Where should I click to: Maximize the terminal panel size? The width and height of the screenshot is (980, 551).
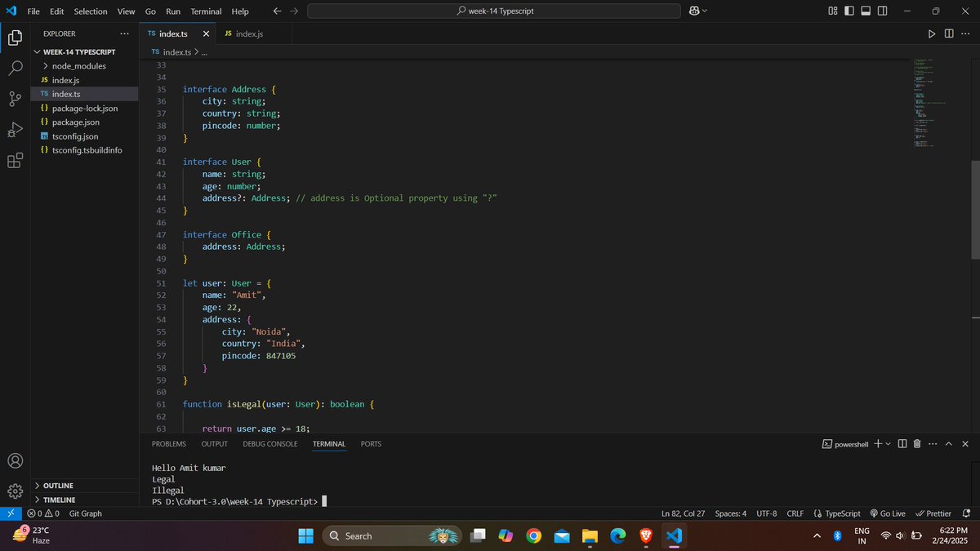949,444
